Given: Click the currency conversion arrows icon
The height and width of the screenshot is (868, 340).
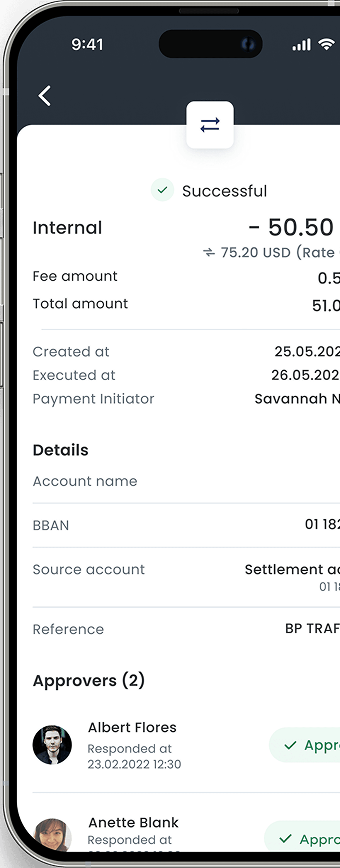Looking at the screenshot, I should pyautogui.click(x=209, y=252).
